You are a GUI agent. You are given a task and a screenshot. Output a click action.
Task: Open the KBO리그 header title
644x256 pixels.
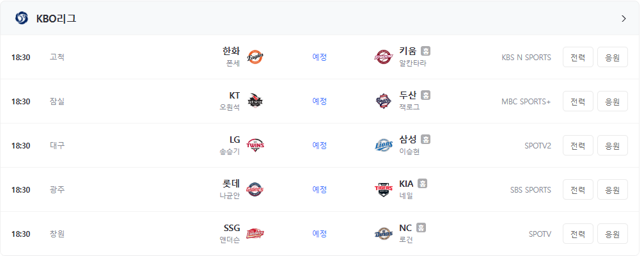click(x=56, y=19)
